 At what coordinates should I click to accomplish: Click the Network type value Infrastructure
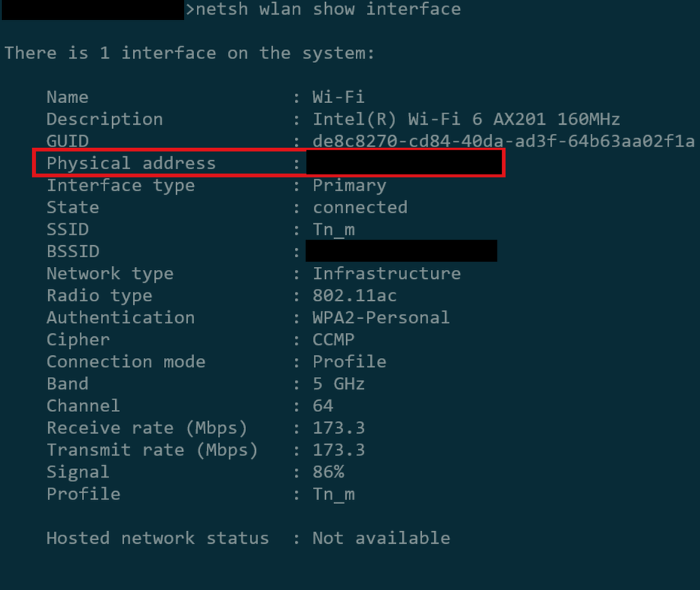tap(387, 273)
